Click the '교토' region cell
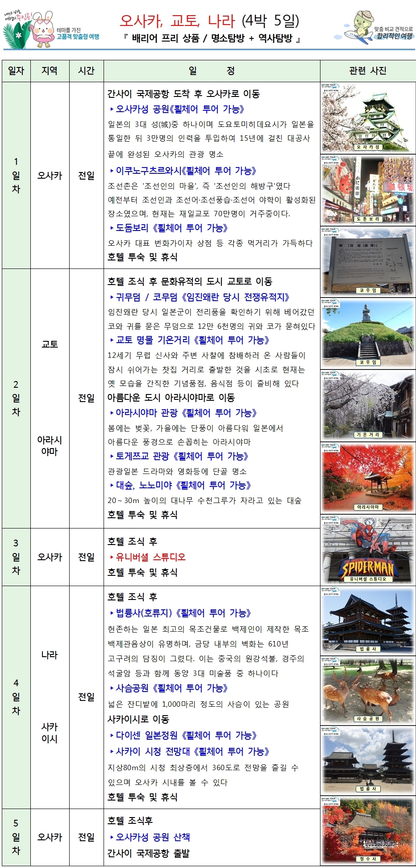Viewport: 416px width, 868px height. pos(50,344)
